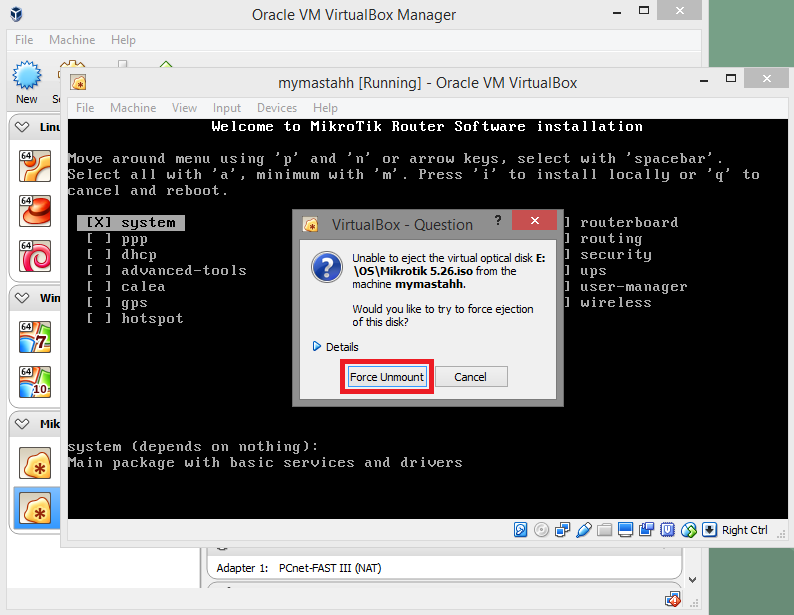Open the Input menu in VM window
794x615 pixels.
point(226,108)
